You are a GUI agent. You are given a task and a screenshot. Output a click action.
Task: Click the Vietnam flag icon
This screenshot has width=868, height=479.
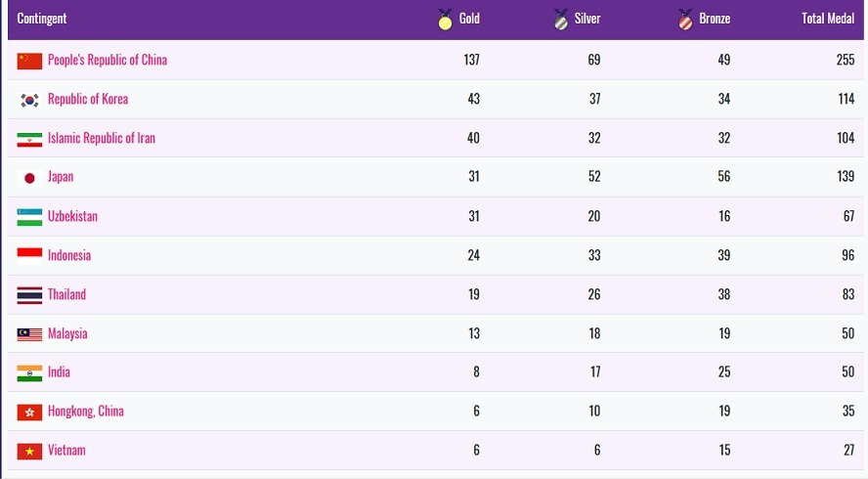29,451
